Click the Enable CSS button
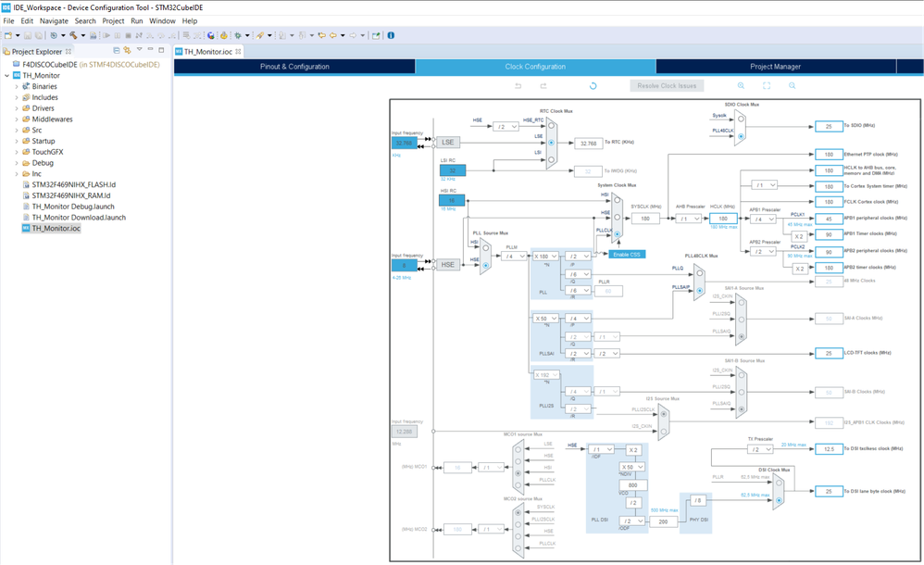Image resolution: width=924 pixels, height=565 pixels. tap(627, 255)
